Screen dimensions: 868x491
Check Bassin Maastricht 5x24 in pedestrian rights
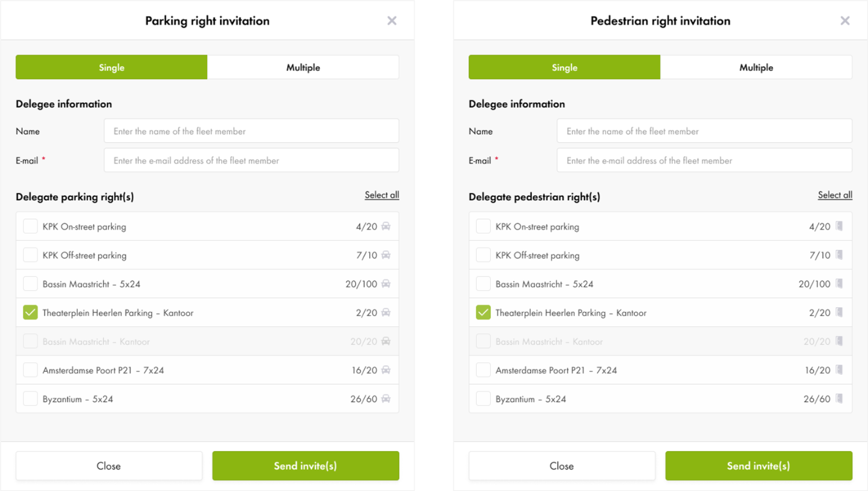pos(483,283)
